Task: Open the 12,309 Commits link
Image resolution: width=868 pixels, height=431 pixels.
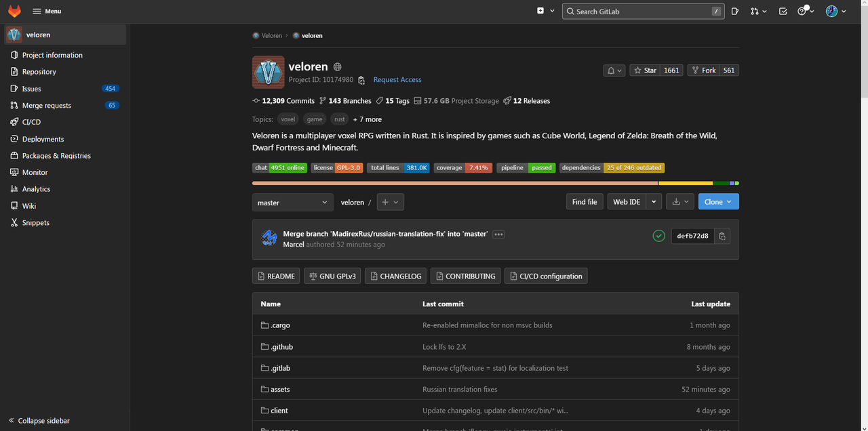Action: point(283,101)
